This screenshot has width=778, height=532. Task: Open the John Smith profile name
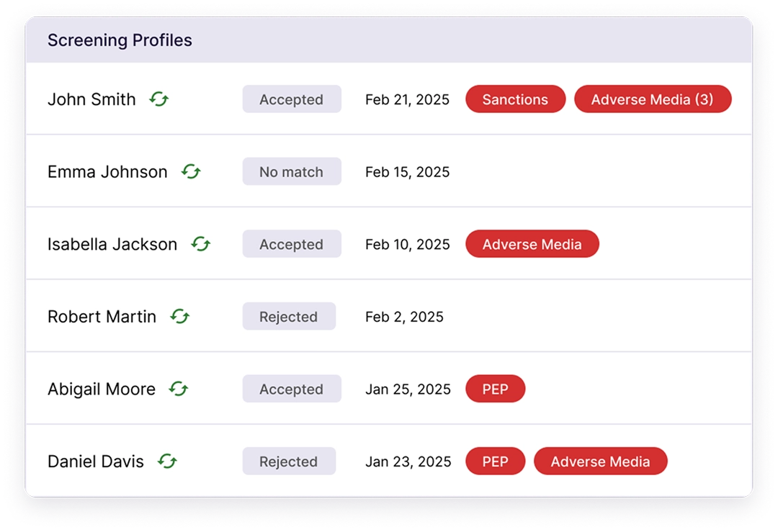(91, 99)
